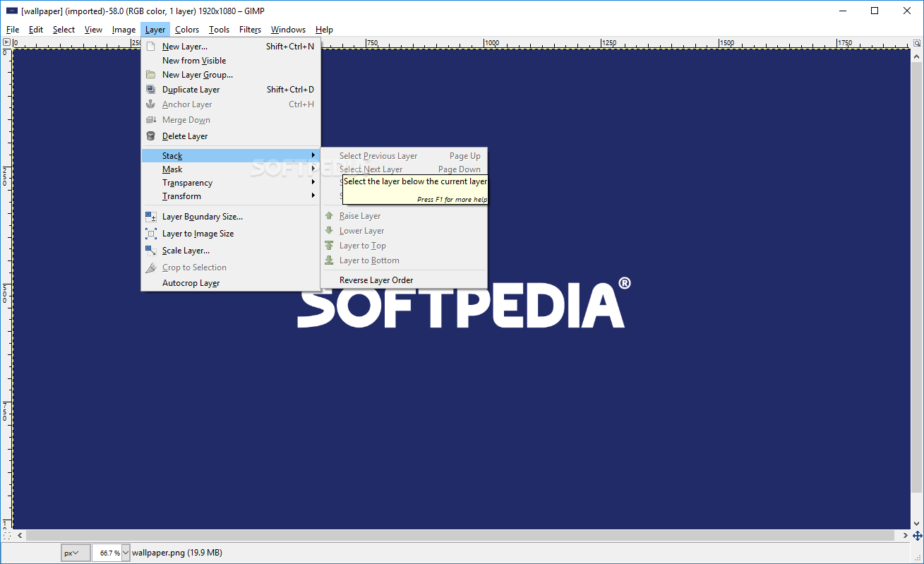Click the highlighted Stack menu entry
924x564 pixels.
[231, 156]
